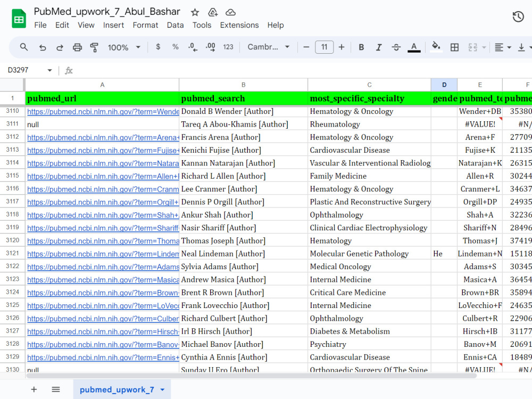Click the merge cells icon

pos(472,47)
